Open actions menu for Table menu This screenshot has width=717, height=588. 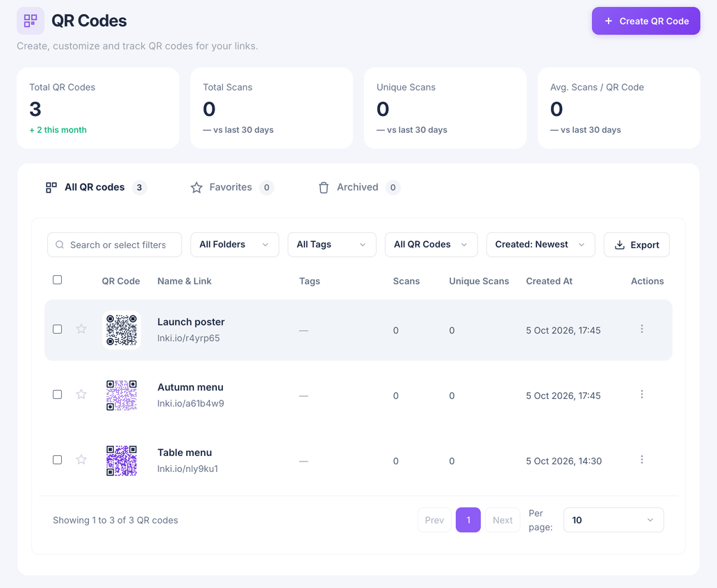click(641, 459)
